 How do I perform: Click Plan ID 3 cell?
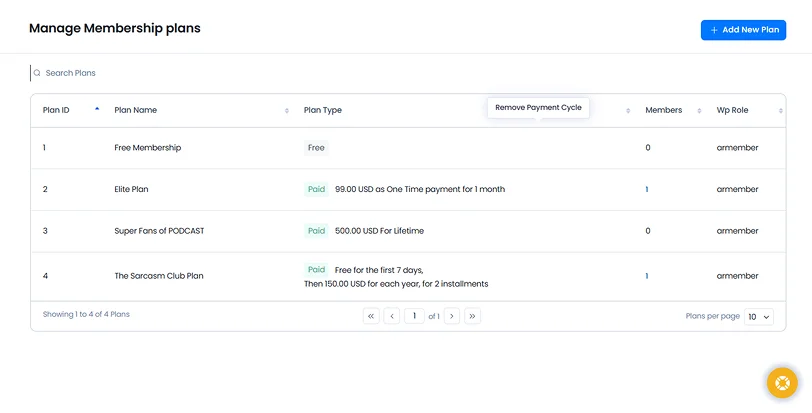pos(45,231)
